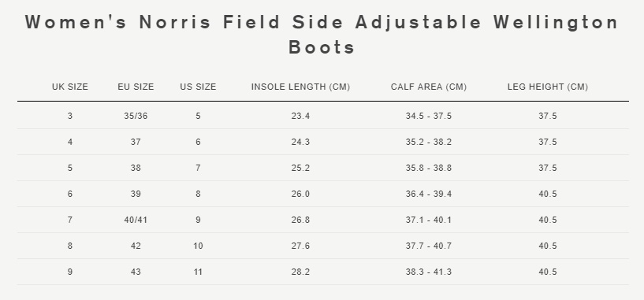The width and height of the screenshot is (644, 300).
Task: Click calf area 35.8 - 38.8 cell
Action: click(429, 169)
